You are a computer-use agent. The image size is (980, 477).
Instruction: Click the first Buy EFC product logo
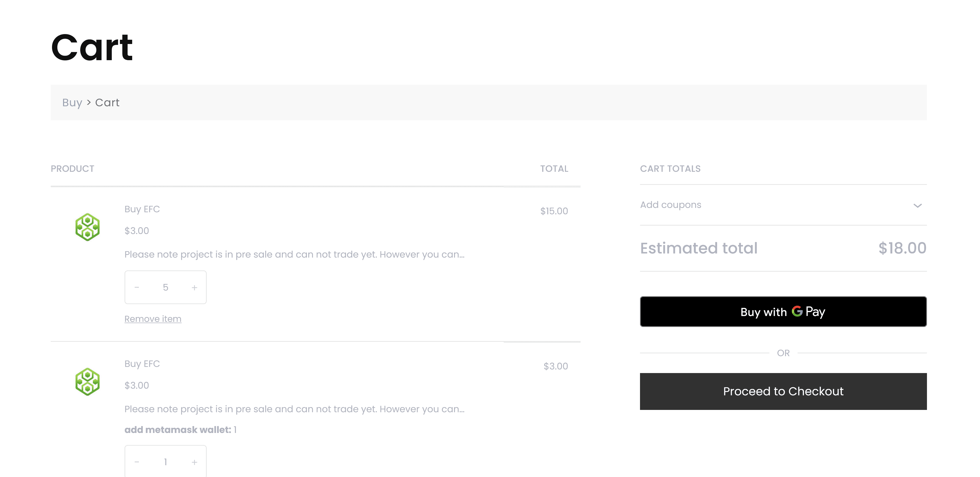click(87, 227)
